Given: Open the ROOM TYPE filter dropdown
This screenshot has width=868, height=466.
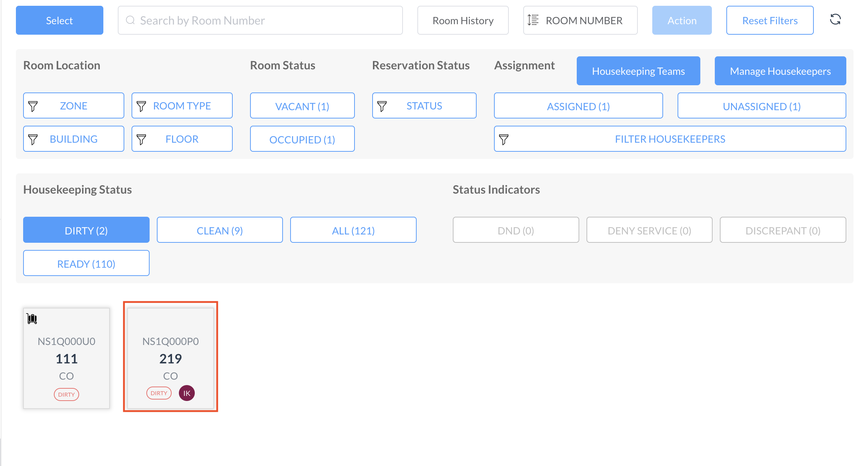Looking at the screenshot, I should click(x=182, y=106).
